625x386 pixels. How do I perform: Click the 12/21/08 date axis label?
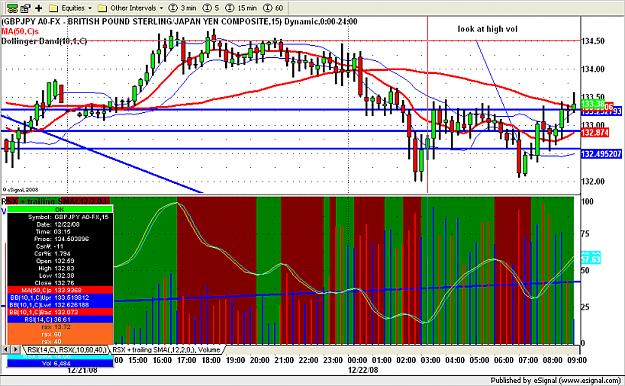(x=83, y=370)
